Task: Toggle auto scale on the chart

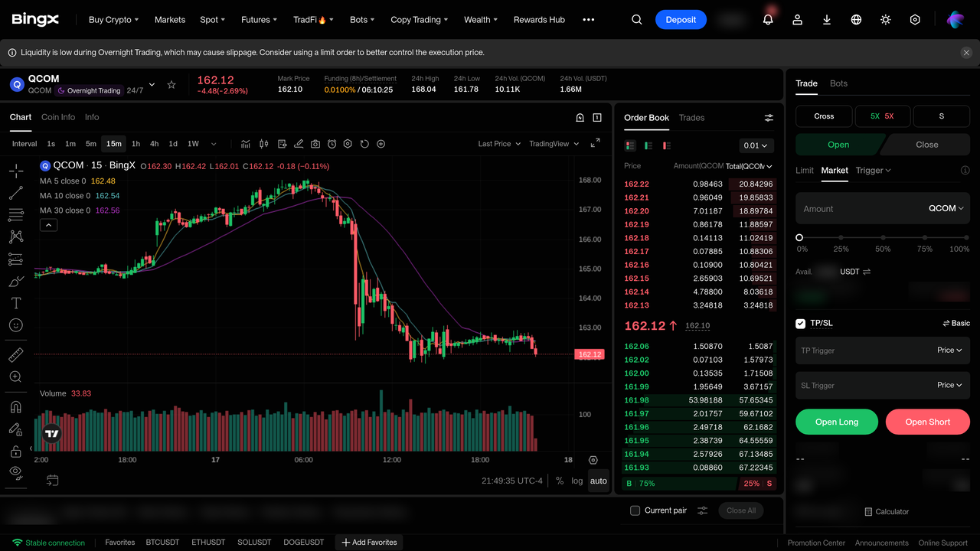Action: [x=599, y=481]
